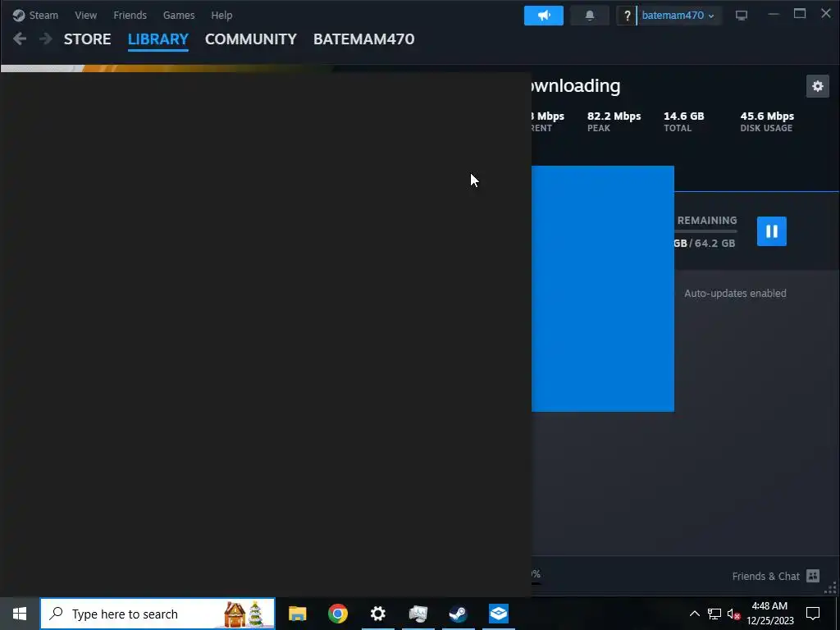Open Google Chrome from taskbar
This screenshot has height=630, width=840.
point(337,614)
